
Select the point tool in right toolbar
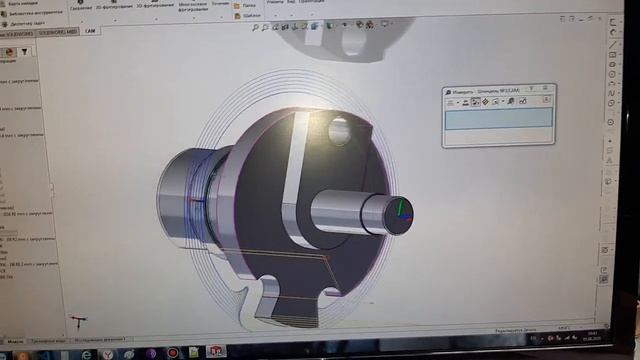[x=610, y=141]
